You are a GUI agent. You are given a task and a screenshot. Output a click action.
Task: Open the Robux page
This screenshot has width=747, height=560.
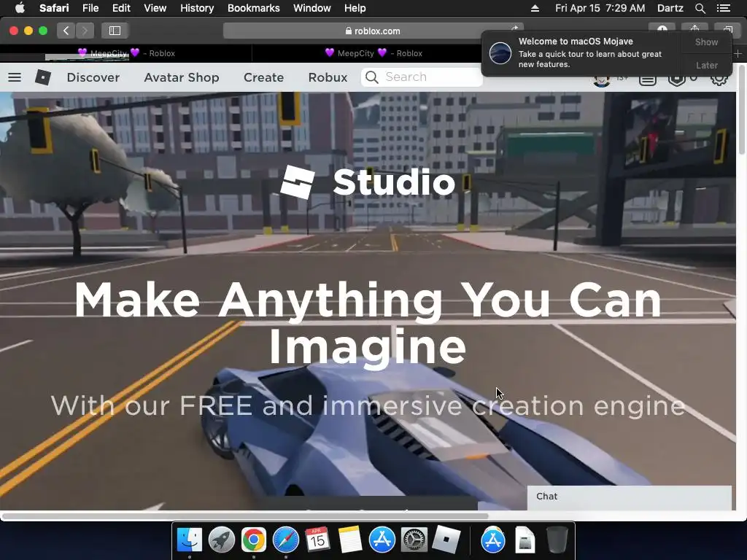point(328,77)
